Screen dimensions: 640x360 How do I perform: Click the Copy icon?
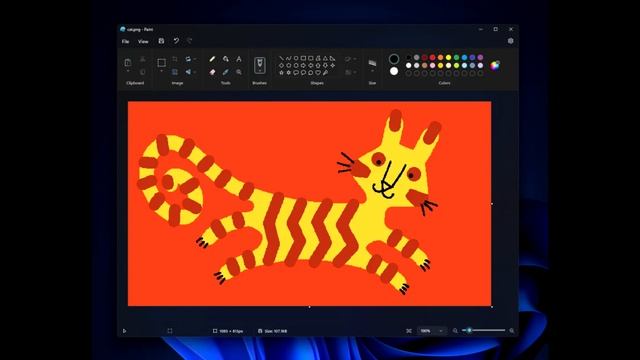point(142,72)
